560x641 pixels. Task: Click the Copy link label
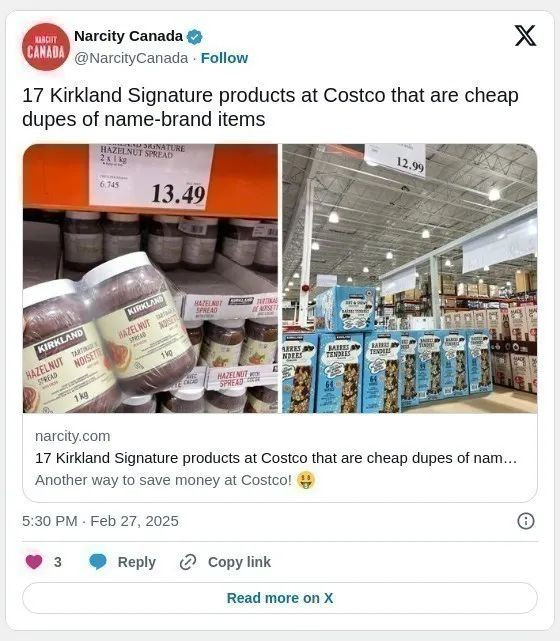click(x=240, y=562)
